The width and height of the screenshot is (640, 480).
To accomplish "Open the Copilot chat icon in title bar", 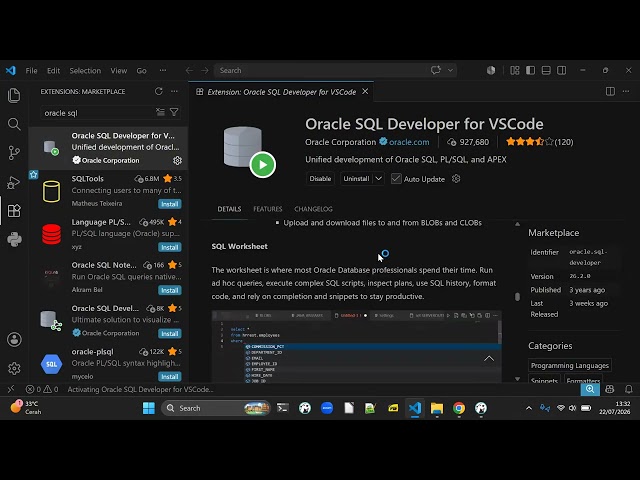I will 436,70.
